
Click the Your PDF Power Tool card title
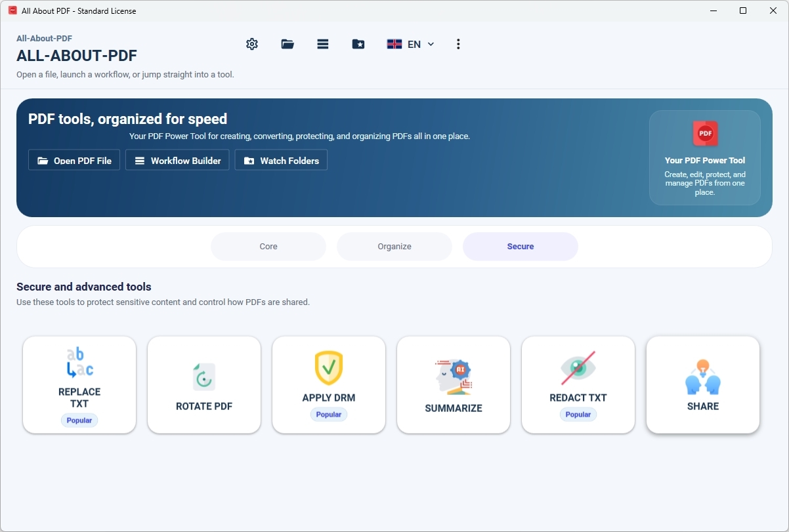705,160
